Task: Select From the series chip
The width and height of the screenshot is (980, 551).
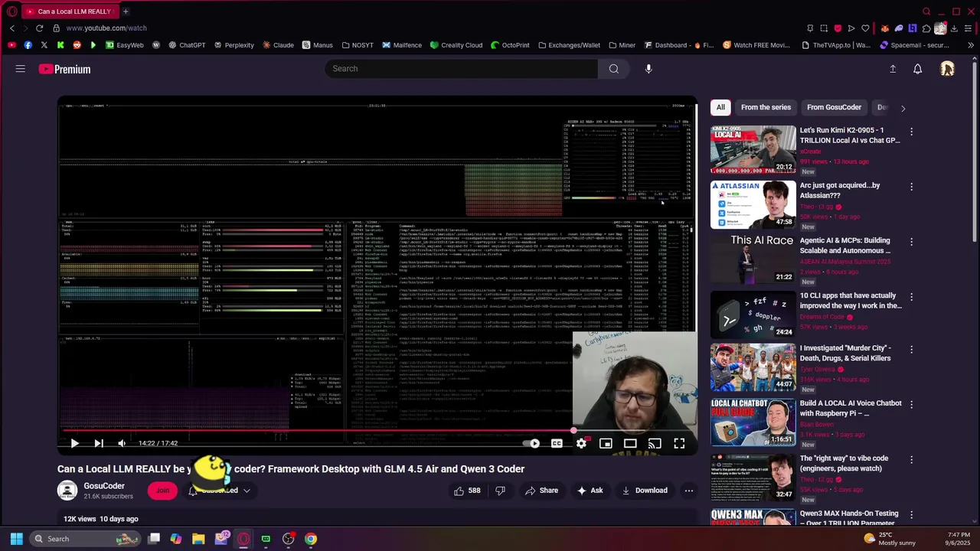Action: coord(766,107)
